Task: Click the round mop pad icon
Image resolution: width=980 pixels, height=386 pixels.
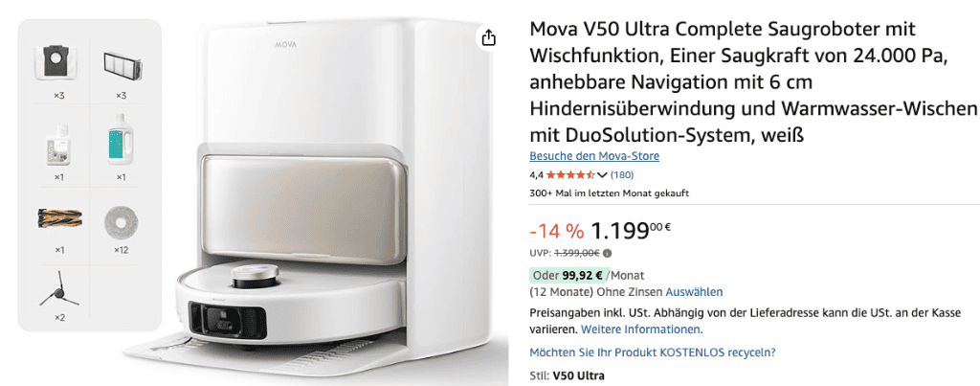Action: pos(122,219)
